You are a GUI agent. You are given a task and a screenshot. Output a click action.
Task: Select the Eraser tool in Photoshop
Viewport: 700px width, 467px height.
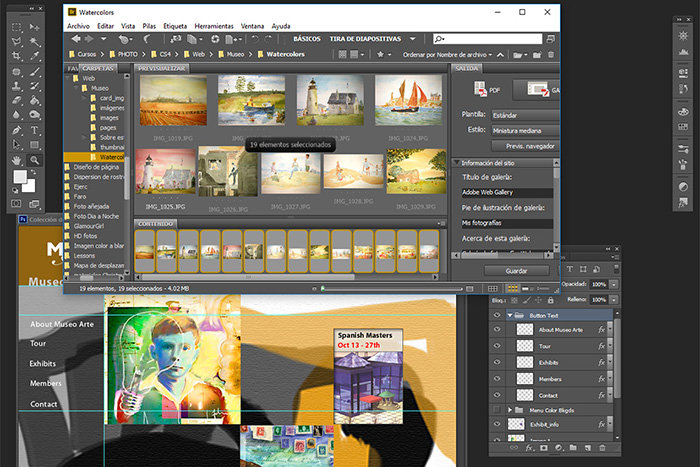pyautogui.click(x=17, y=100)
